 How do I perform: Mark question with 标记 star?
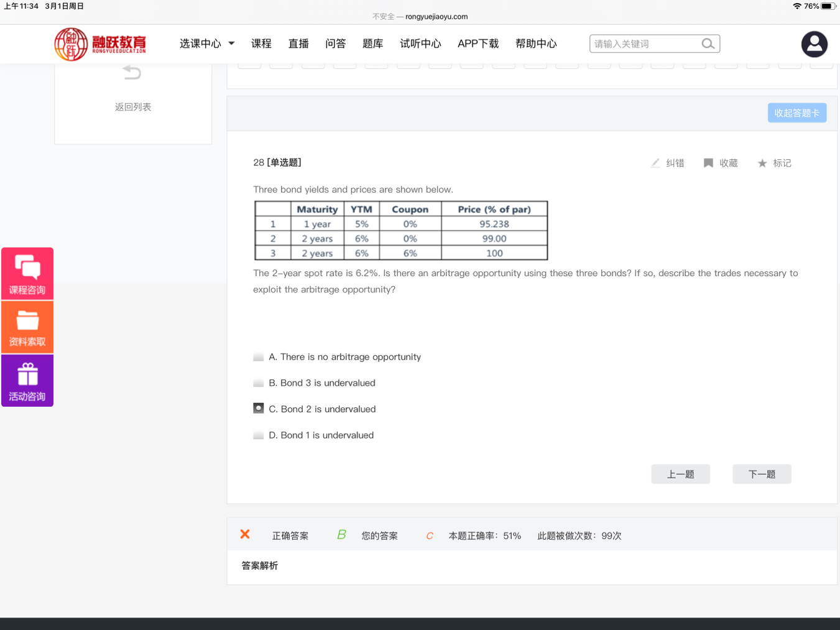762,163
